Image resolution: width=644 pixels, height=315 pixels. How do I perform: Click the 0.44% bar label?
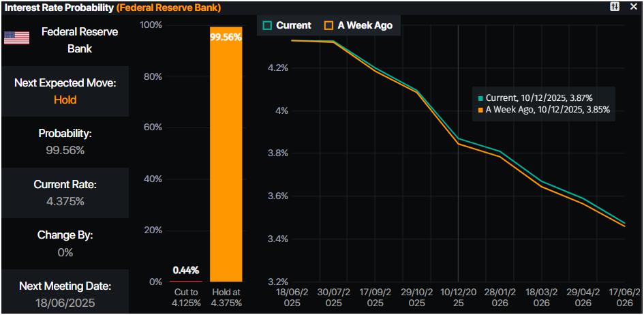[186, 270]
